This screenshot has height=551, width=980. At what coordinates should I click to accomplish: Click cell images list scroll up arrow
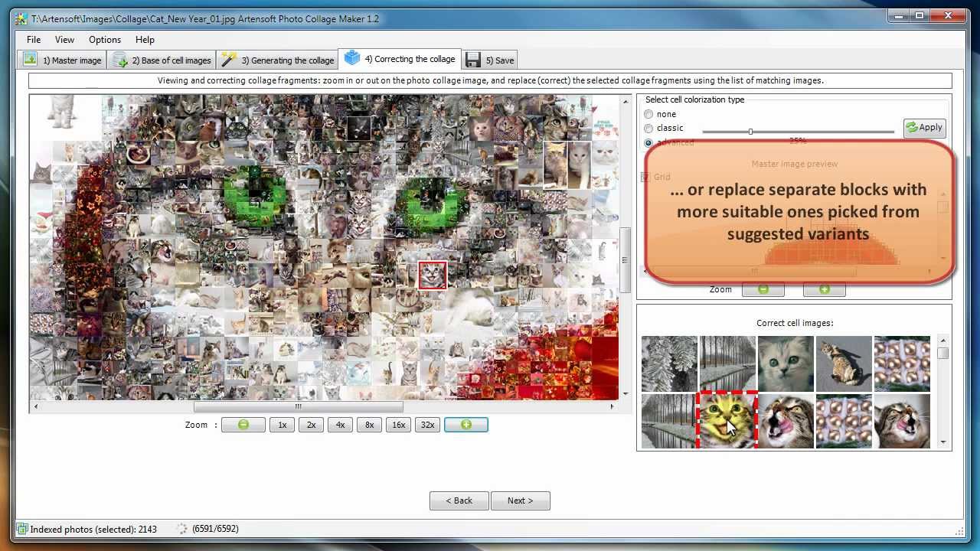point(942,341)
